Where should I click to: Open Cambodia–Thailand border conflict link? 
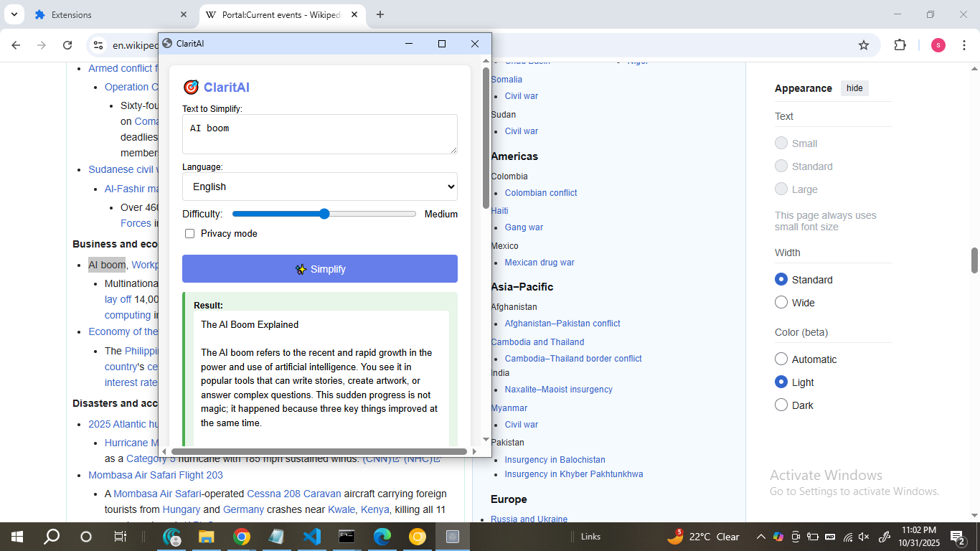click(x=573, y=359)
